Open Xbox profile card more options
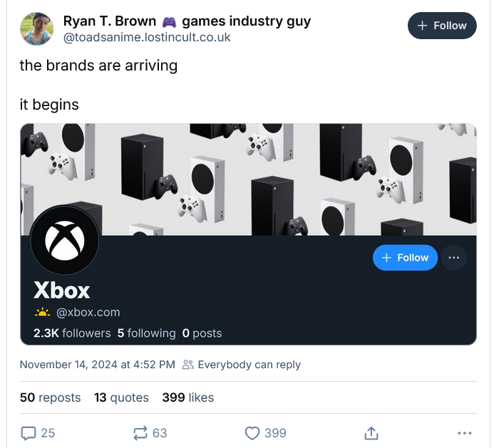Screen dimensions: 494x448 pos(454,257)
